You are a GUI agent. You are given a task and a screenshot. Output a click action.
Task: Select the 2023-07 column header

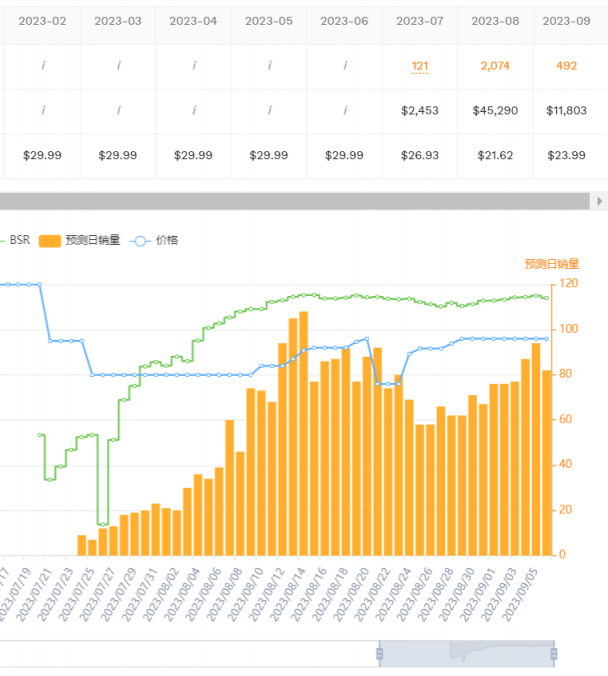(420, 21)
